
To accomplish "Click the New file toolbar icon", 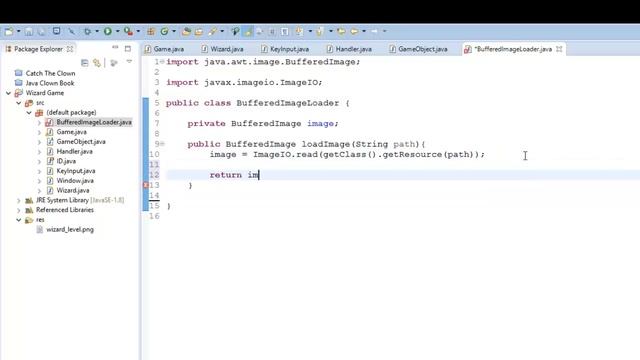I will pyautogui.click(x=9, y=31).
